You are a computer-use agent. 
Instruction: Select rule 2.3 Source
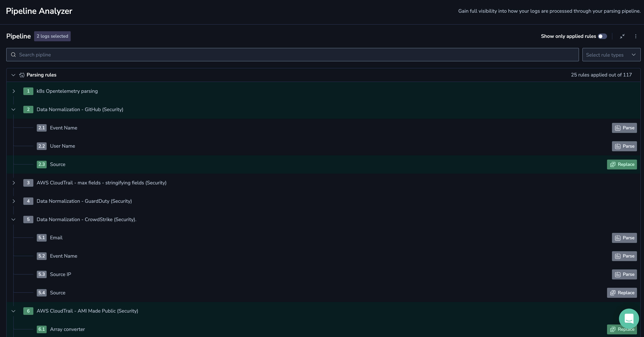(x=323, y=164)
